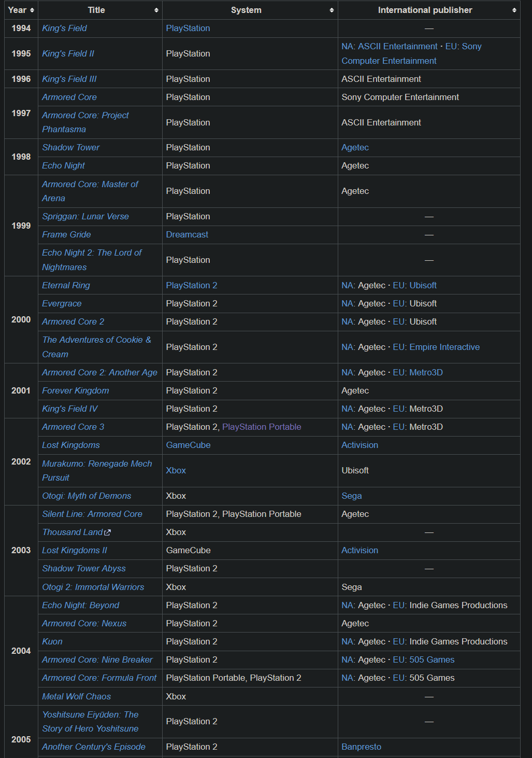Screen dimensions: 532x758
Task: Click Activision link in Lost Kingdoms II row
Action: pyautogui.click(x=360, y=550)
